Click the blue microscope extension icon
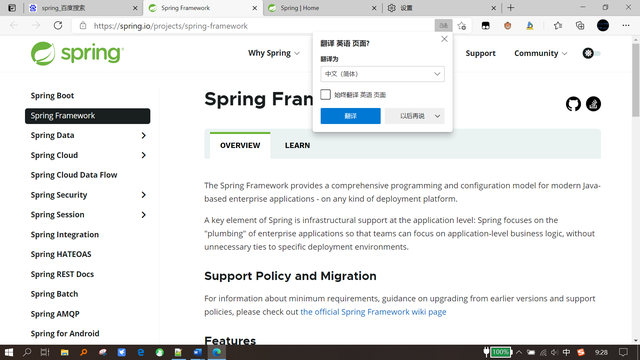This screenshot has width=640, height=360. pos(530,26)
